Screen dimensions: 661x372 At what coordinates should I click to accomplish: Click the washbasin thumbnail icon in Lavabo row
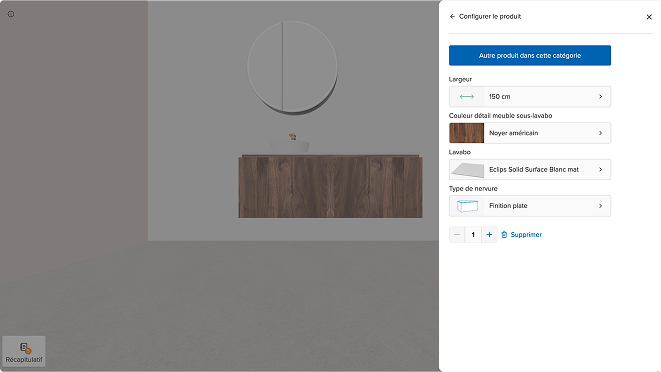[x=467, y=170]
